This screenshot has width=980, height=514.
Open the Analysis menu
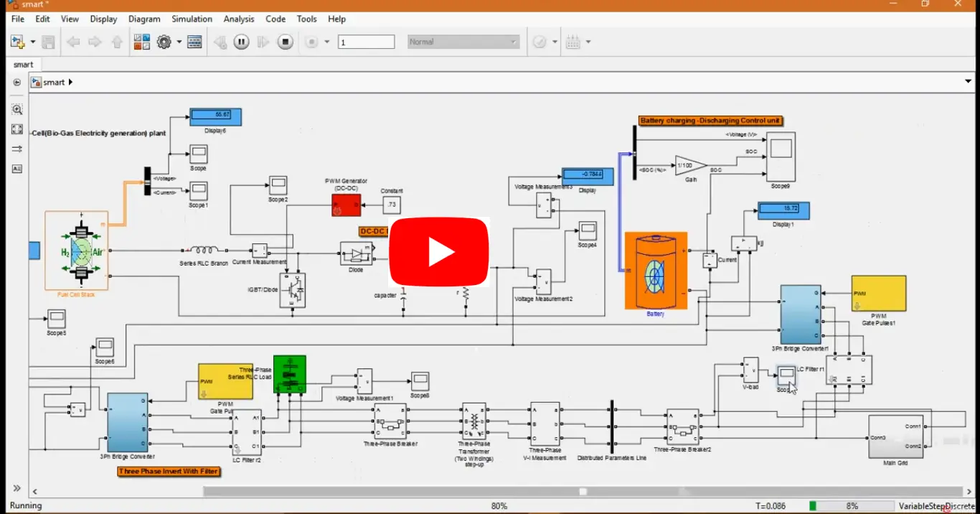pos(239,19)
